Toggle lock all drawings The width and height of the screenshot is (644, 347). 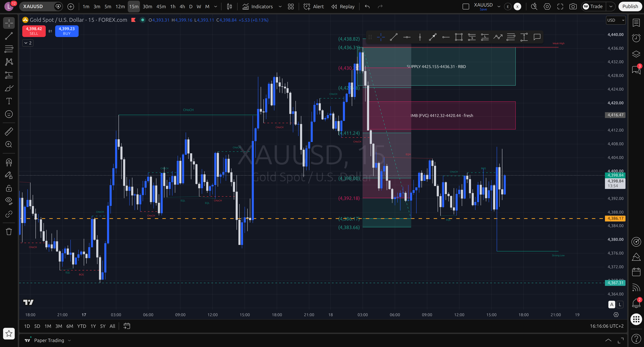[9, 188]
